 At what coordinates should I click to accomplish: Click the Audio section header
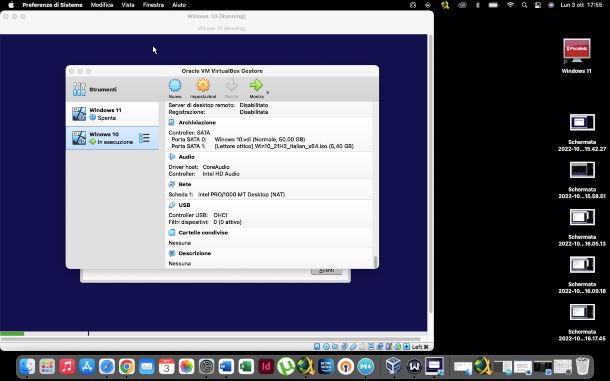point(186,156)
